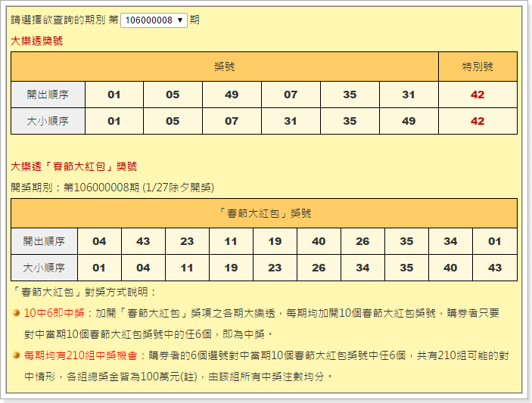Image resolution: width=532 pixels, height=403 pixels.
Task: Click number 49 in first table's 開出順序 row
Action: (x=232, y=95)
